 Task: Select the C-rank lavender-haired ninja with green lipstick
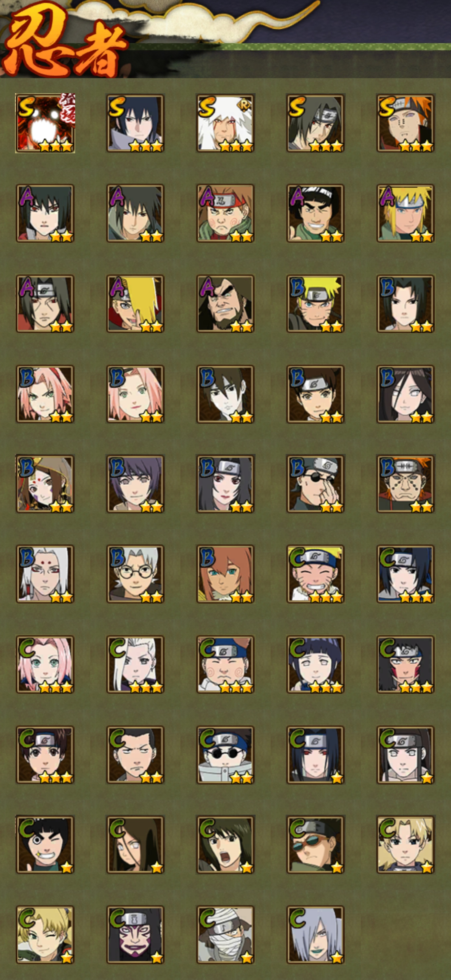coord(315,935)
